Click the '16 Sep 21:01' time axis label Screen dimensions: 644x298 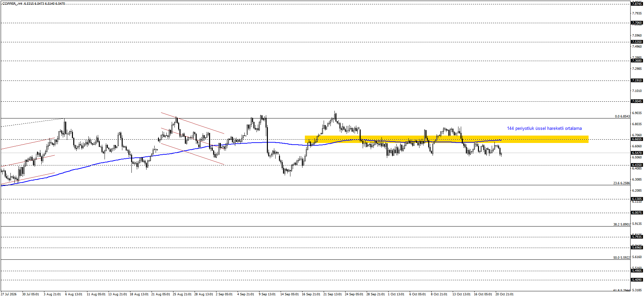[311, 294]
